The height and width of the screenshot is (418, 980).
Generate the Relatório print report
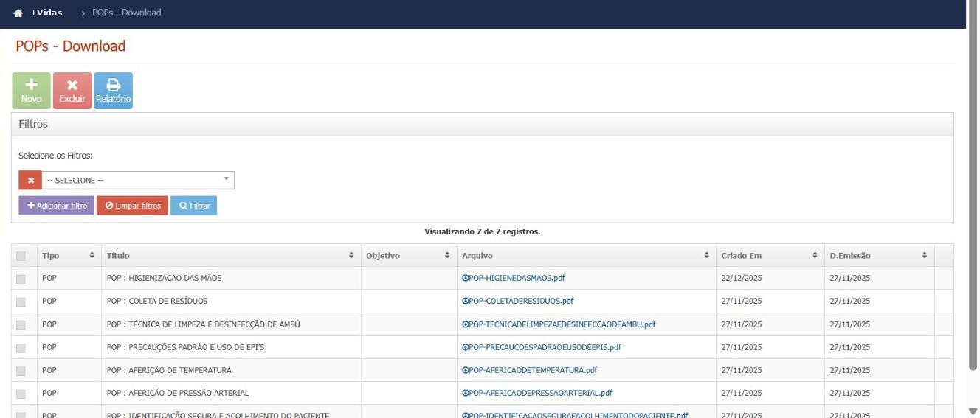(x=113, y=91)
